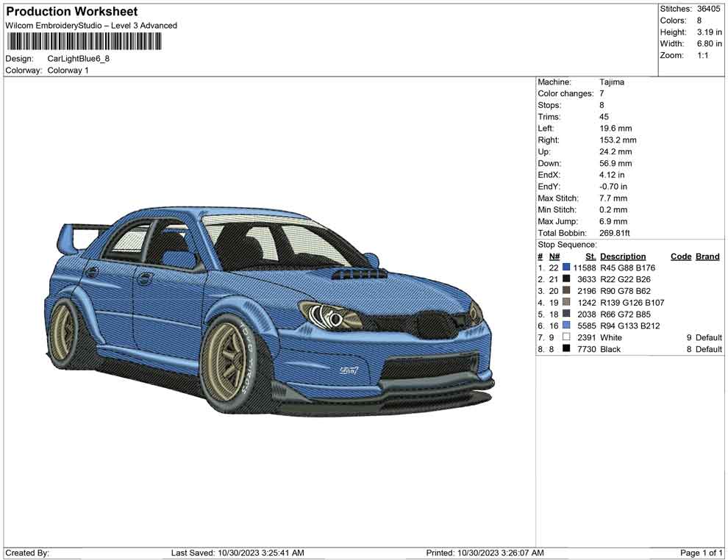Select the blue car design thumbnail
This screenshot has width=728, height=560.
[x=272, y=309]
